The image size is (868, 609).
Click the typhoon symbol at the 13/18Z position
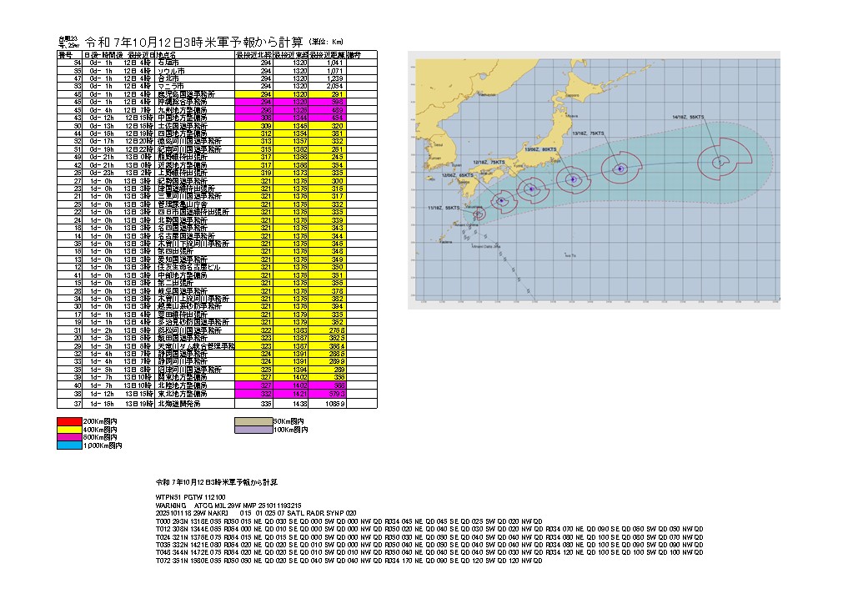(620, 169)
